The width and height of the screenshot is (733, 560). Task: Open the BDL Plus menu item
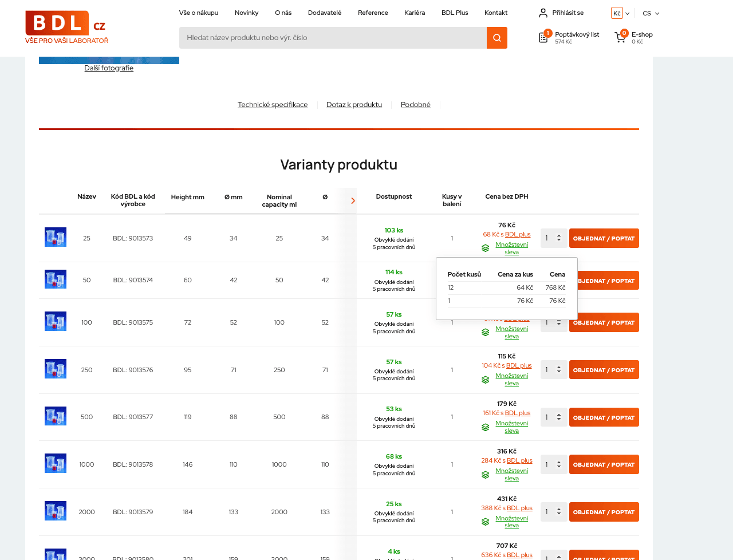pos(455,13)
